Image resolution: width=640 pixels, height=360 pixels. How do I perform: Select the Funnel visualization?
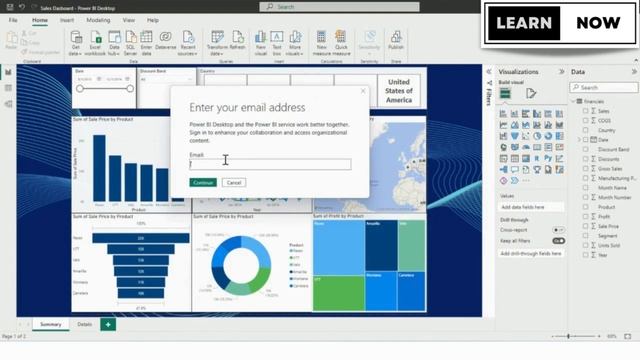point(515,136)
